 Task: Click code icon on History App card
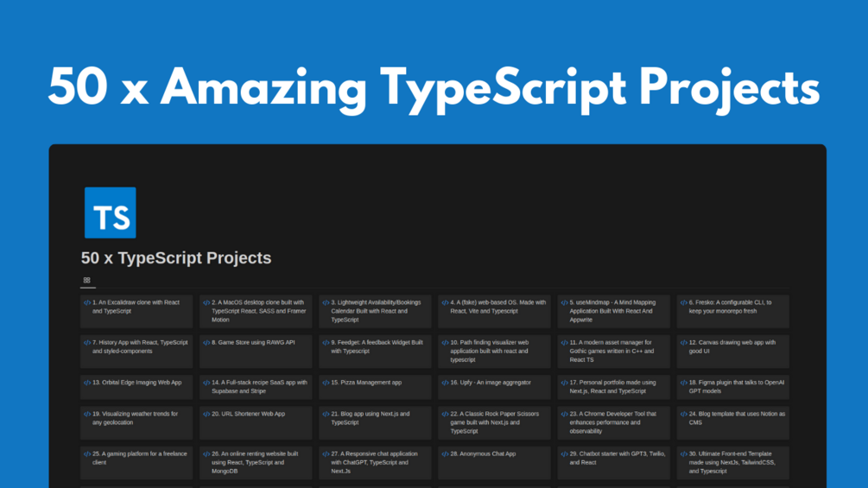[x=87, y=343]
